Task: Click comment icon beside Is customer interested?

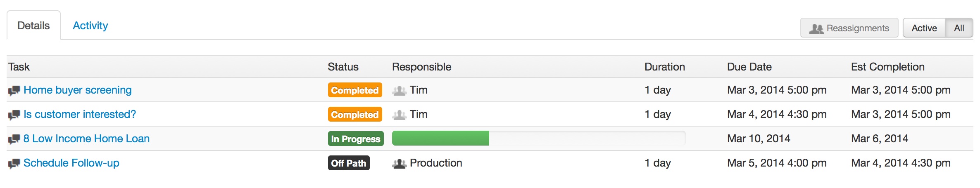Action: coord(14,115)
